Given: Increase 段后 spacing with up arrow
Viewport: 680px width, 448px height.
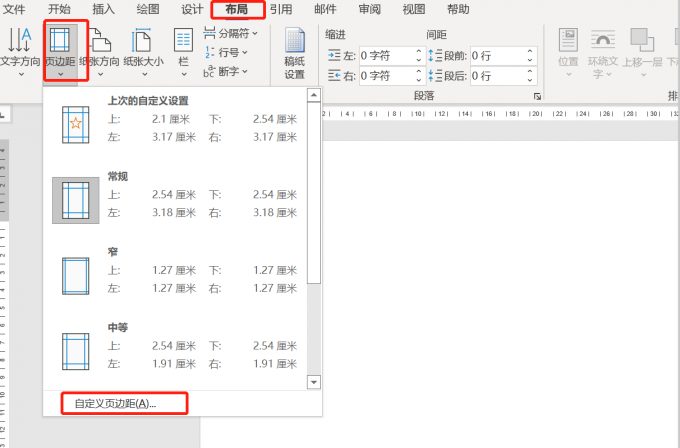Looking at the screenshot, I should (x=530, y=72).
